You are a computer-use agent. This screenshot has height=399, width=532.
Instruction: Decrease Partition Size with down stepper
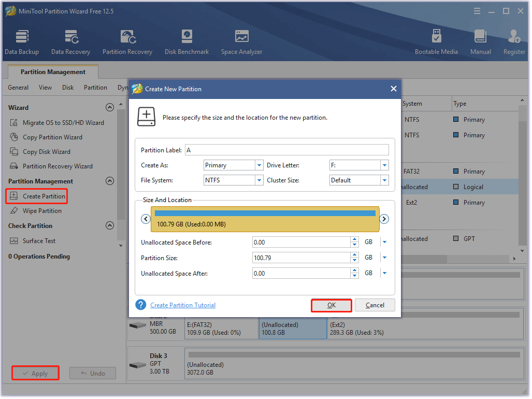coord(355,261)
